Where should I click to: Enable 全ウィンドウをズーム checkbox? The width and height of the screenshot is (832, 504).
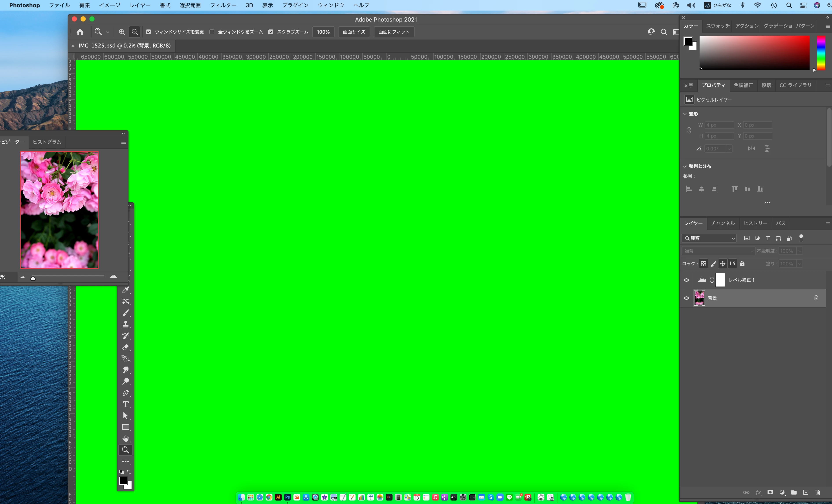pyautogui.click(x=212, y=32)
